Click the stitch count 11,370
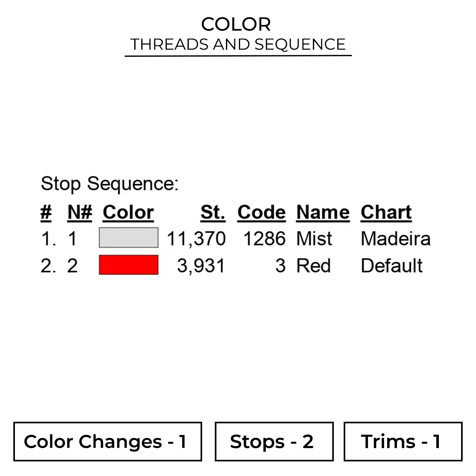The height and width of the screenshot is (476, 476). [x=196, y=239]
